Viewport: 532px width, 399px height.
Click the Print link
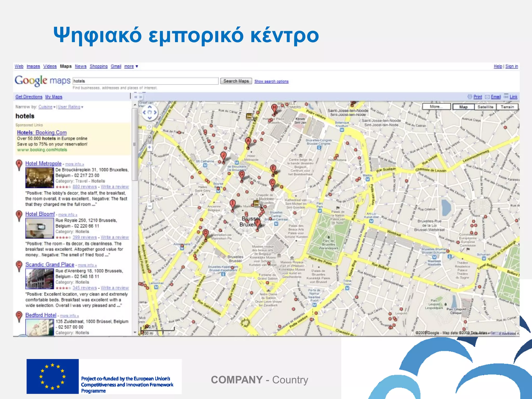click(477, 97)
